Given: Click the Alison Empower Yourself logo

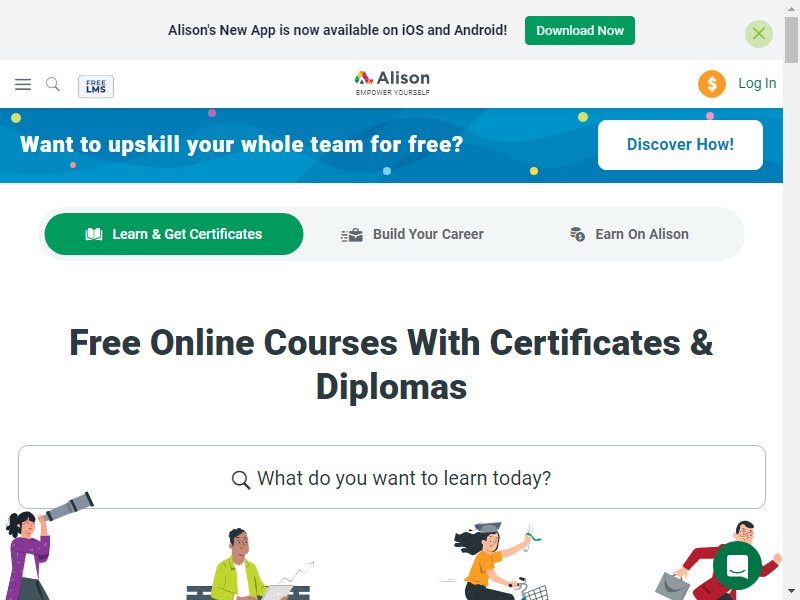Looking at the screenshot, I should pos(392,83).
